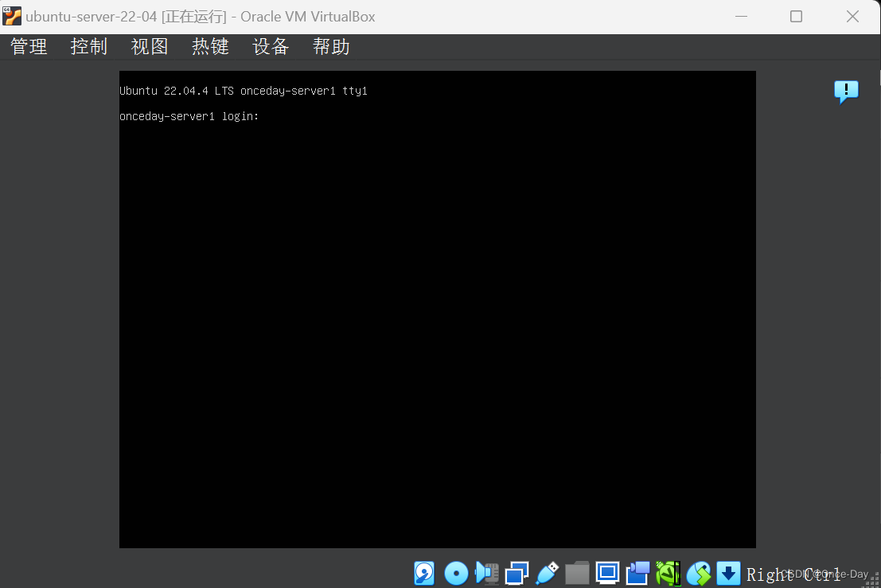
Task: Open the display settings monitor icon
Action: pyautogui.click(x=607, y=574)
